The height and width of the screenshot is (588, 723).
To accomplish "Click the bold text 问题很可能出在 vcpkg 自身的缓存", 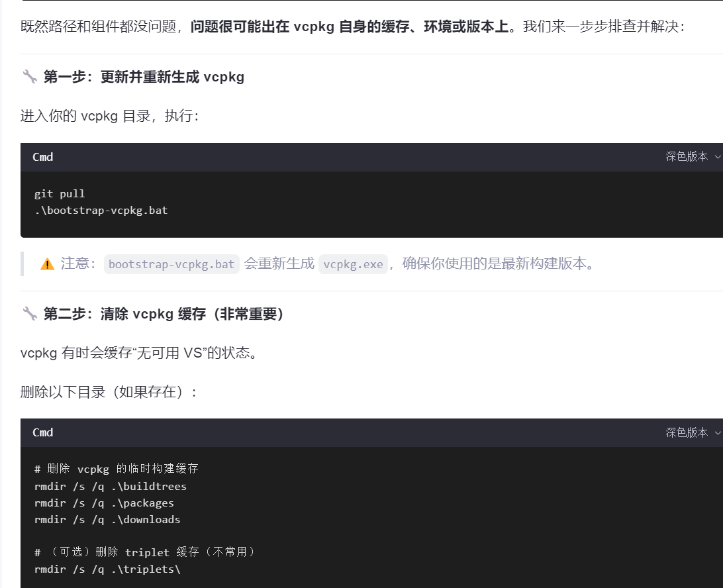I will pos(300,26).
